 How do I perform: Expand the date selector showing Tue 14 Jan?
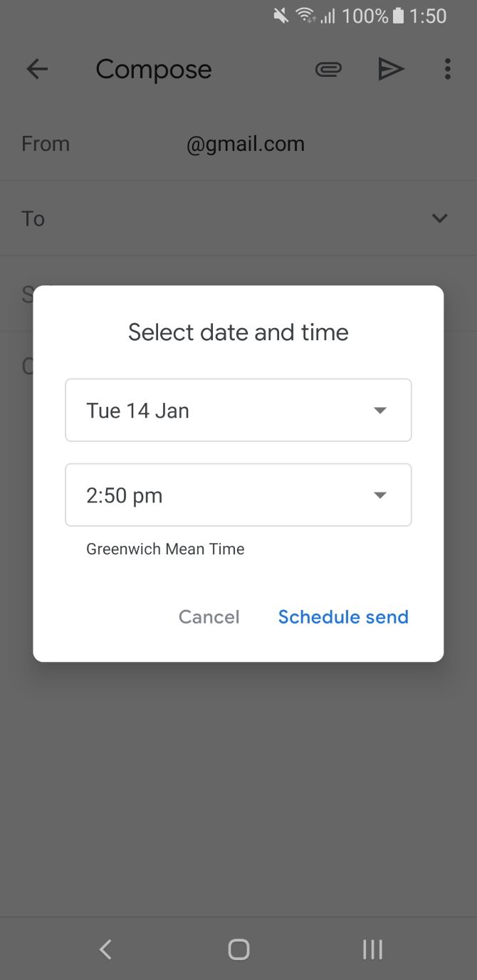238,410
